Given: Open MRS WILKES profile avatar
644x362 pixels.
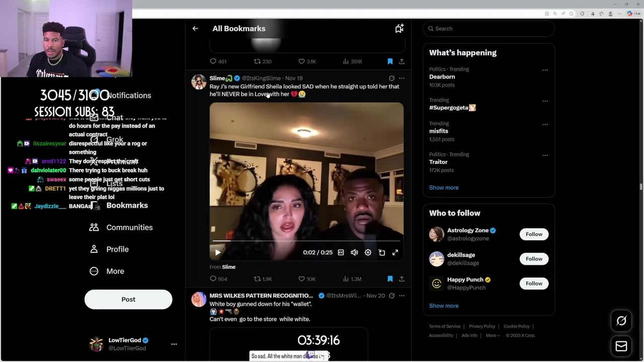Looking at the screenshot, I should (199, 299).
